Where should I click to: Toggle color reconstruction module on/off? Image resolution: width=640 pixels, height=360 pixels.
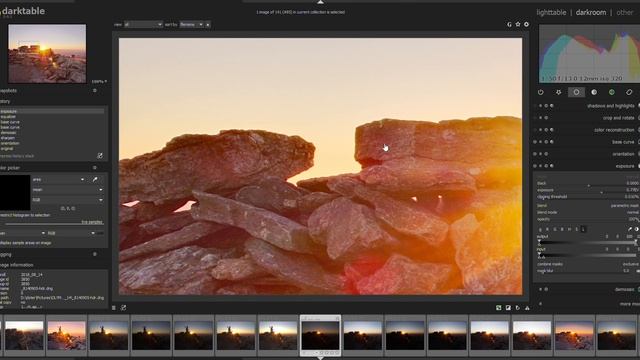tap(535, 130)
